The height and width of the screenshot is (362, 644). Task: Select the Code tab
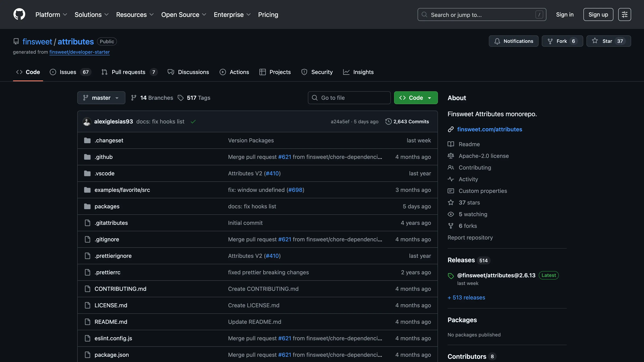tap(28, 72)
